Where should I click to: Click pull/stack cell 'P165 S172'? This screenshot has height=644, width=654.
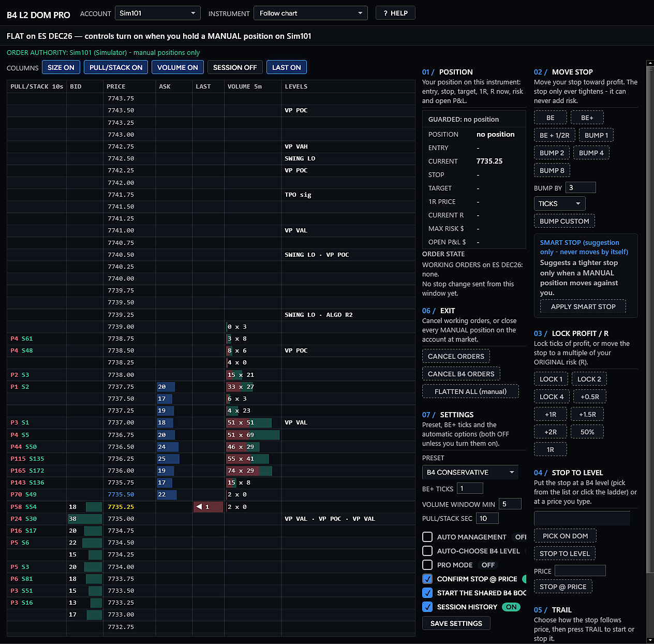point(27,471)
